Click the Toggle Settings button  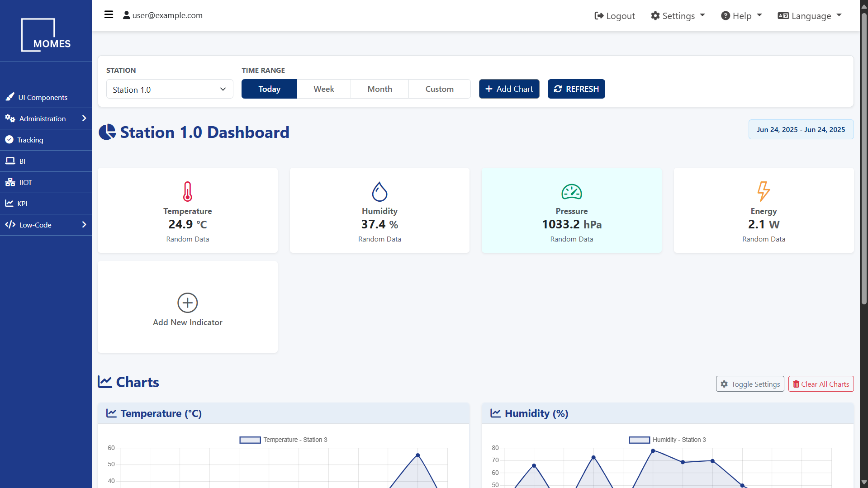[x=750, y=384]
